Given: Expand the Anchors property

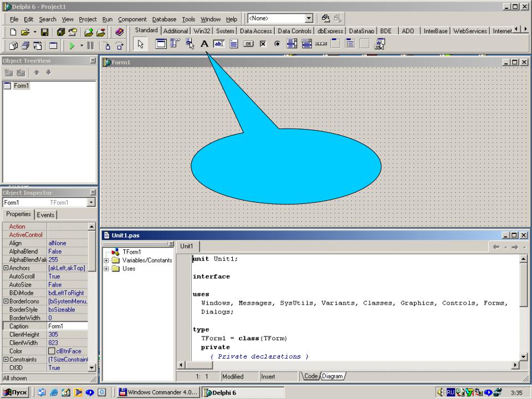Looking at the screenshot, I should [6, 268].
